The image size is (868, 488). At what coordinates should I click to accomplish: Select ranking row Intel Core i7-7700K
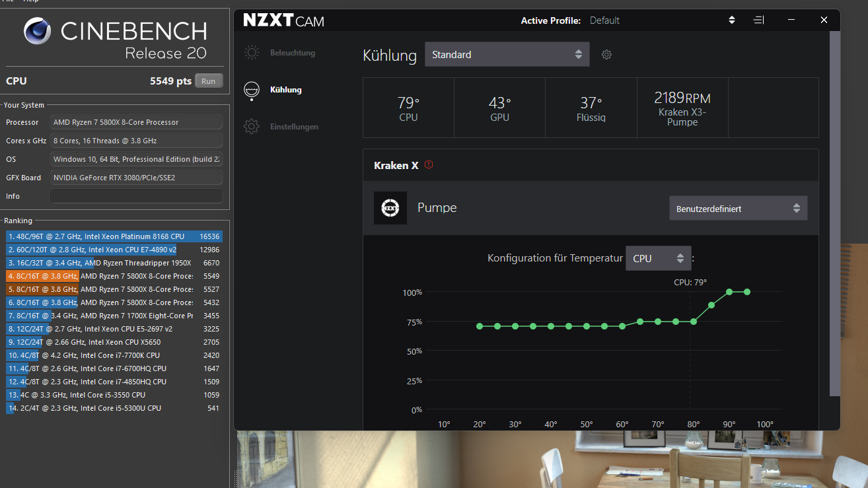pos(114,355)
